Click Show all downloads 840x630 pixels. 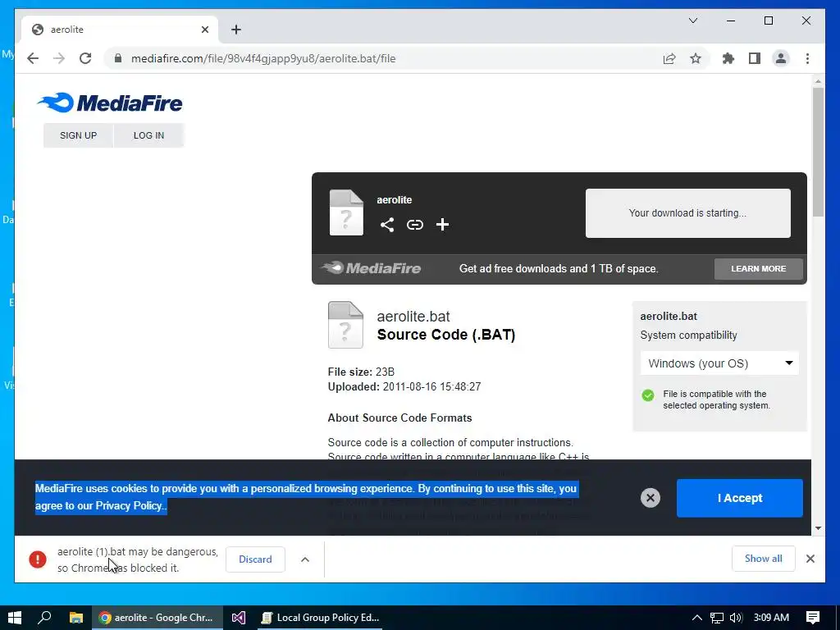point(764,559)
